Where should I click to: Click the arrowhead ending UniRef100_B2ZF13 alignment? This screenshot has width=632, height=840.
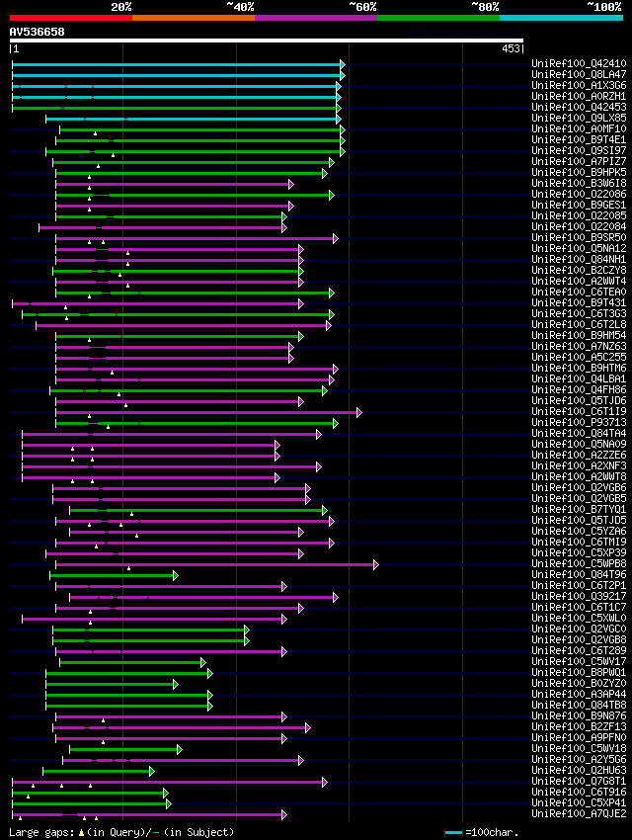pyautogui.click(x=308, y=728)
